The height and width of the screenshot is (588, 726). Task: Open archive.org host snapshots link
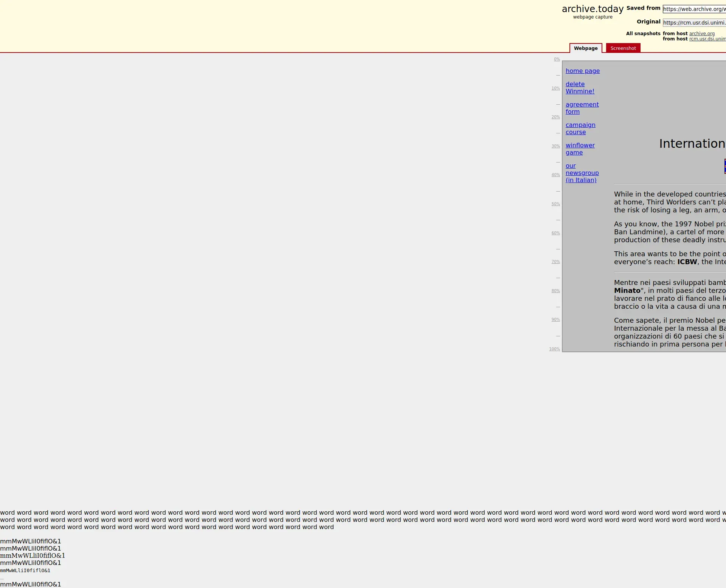(x=701, y=34)
